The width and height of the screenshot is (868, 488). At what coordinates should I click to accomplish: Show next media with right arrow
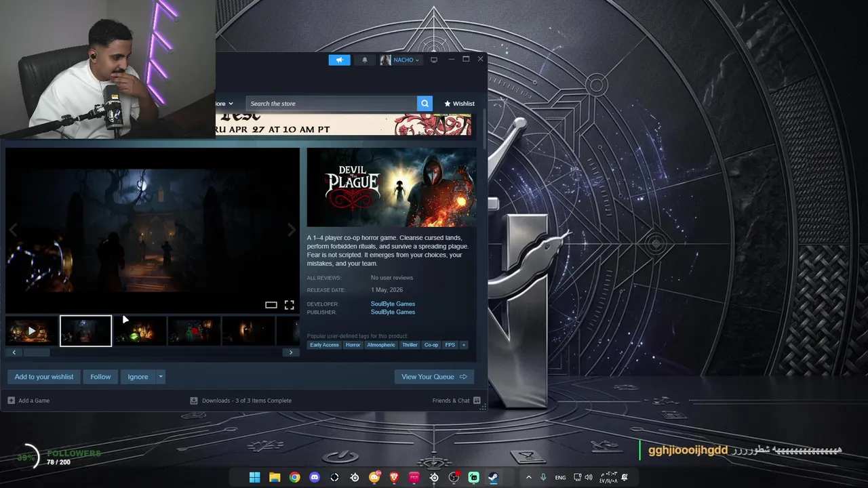point(292,230)
